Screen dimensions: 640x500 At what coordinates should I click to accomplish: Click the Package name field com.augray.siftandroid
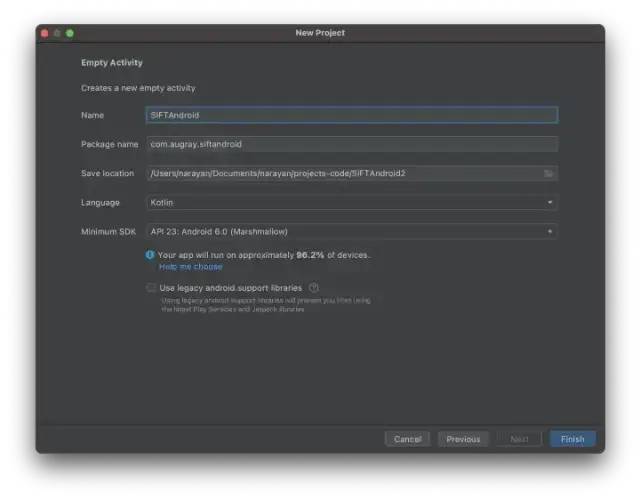tap(351, 144)
